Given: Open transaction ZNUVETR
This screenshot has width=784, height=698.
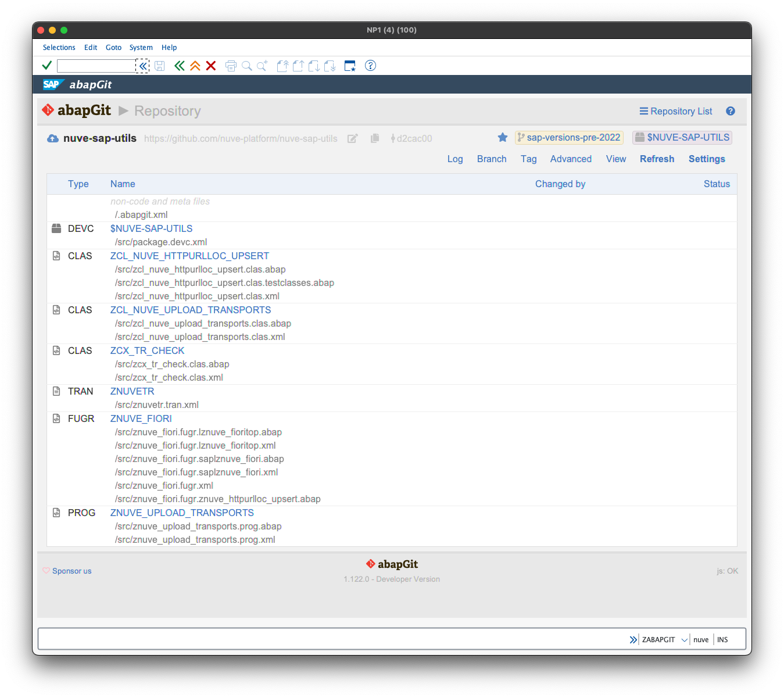Looking at the screenshot, I should click(132, 392).
